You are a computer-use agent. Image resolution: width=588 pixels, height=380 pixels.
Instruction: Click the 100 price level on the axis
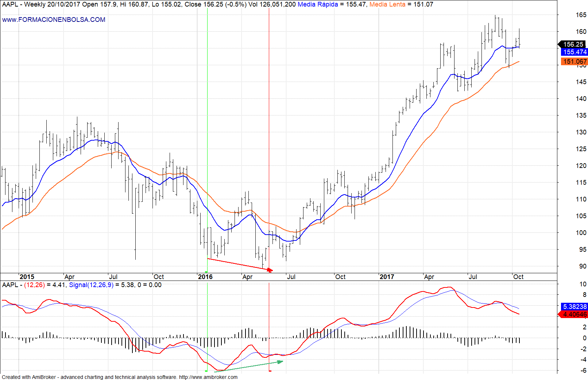pyautogui.click(x=581, y=233)
